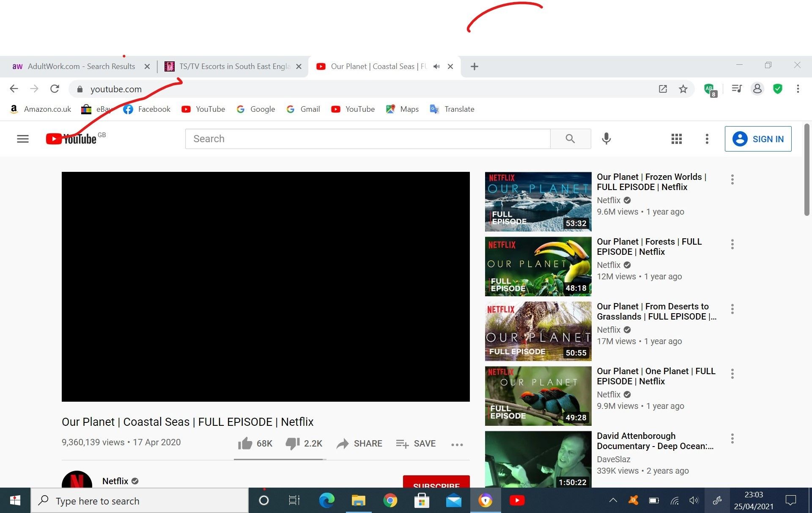Reload the current page

(x=55, y=89)
